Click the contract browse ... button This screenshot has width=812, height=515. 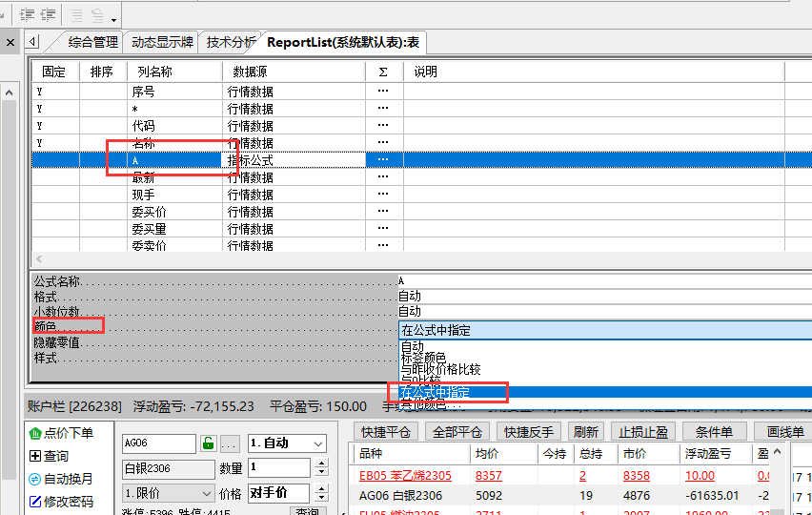pos(230,444)
